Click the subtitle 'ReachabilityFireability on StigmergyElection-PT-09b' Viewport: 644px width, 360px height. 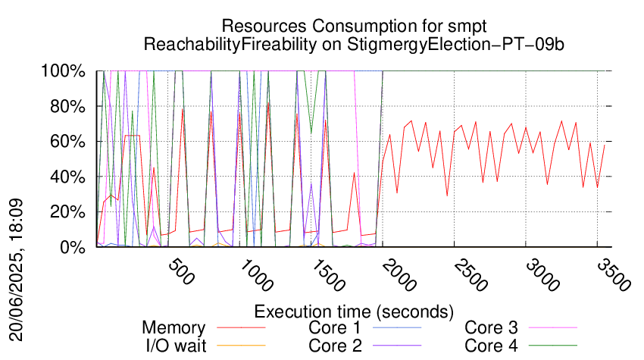pyautogui.click(x=354, y=45)
